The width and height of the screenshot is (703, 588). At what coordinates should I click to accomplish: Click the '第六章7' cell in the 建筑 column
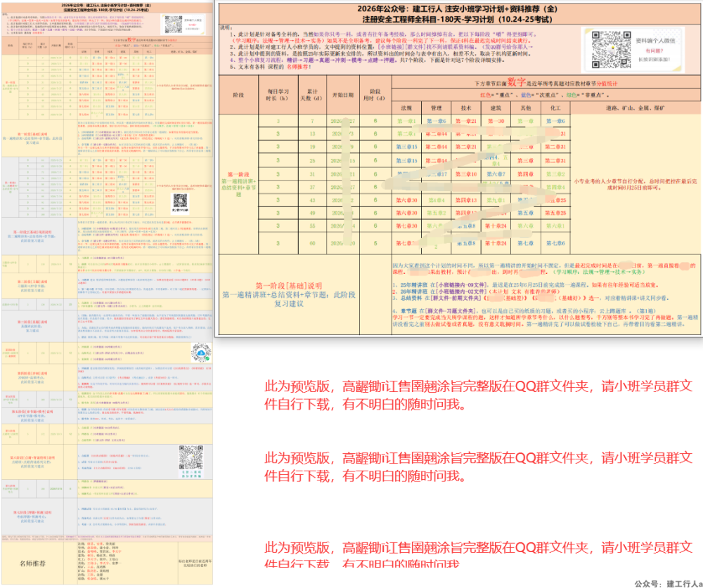(496, 174)
